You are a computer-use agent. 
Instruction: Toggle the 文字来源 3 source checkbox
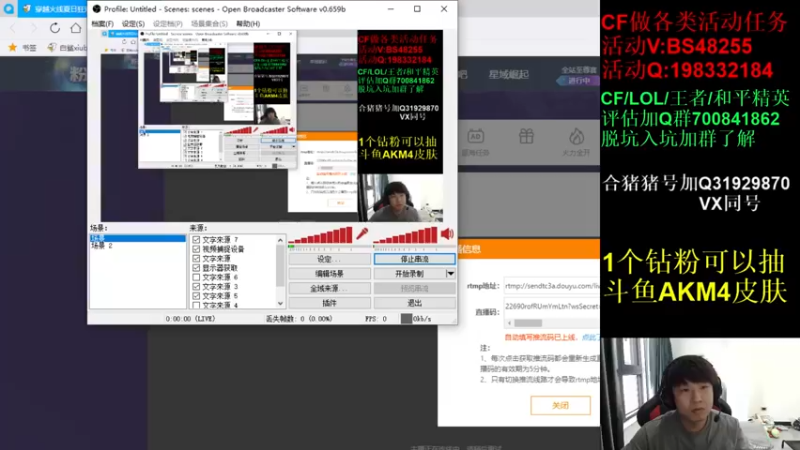[x=196, y=287]
